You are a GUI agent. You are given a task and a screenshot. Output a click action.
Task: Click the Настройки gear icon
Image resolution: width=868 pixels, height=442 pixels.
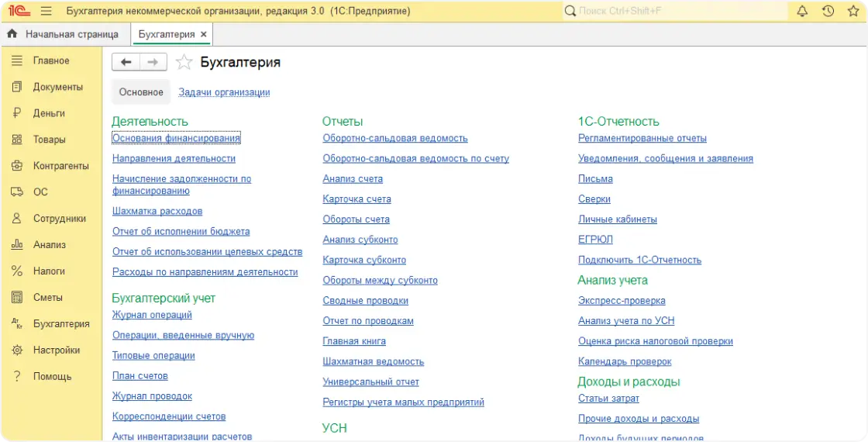pos(17,350)
